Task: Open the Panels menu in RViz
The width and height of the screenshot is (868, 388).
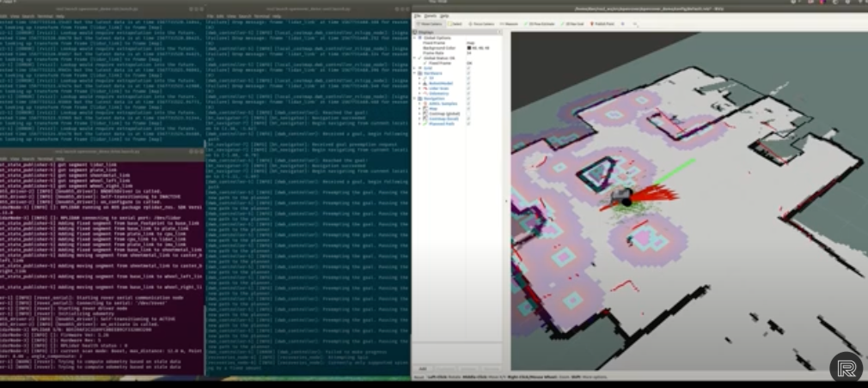Action: [430, 16]
